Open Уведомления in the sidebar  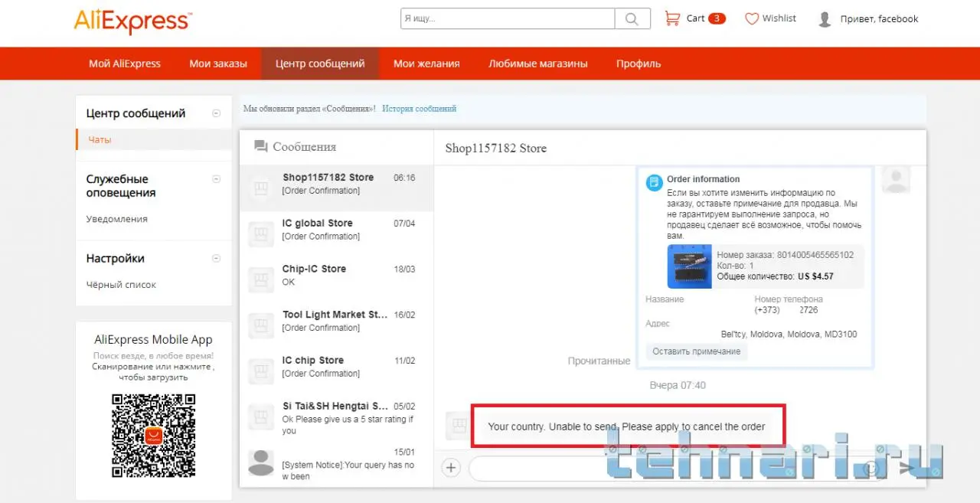(116, 219)
